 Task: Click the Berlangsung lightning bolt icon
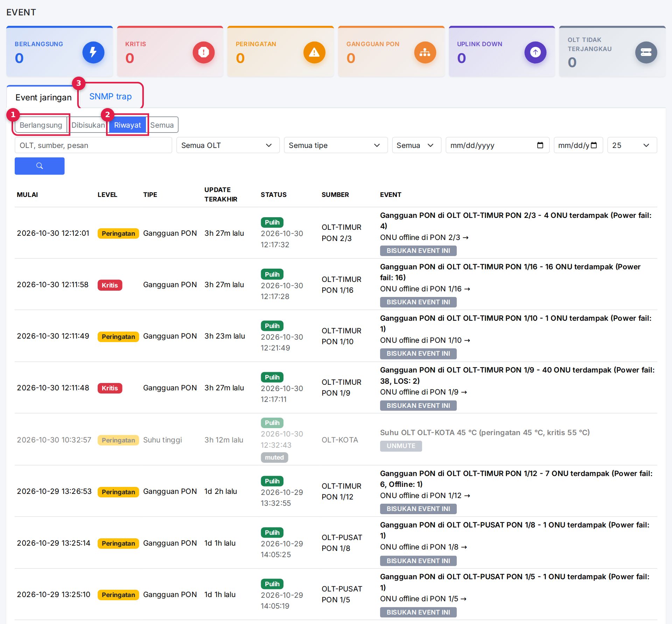[x=93, y=52]
